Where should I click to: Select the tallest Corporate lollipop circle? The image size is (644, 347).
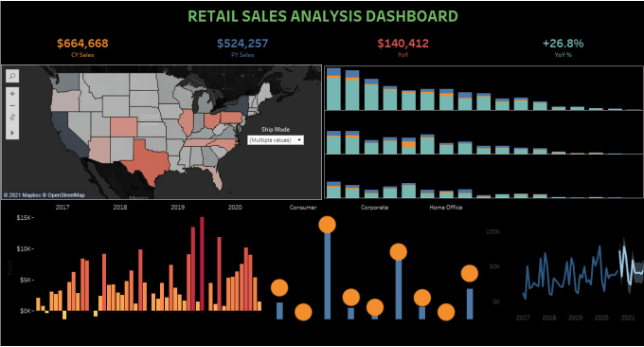coord(399,252)
